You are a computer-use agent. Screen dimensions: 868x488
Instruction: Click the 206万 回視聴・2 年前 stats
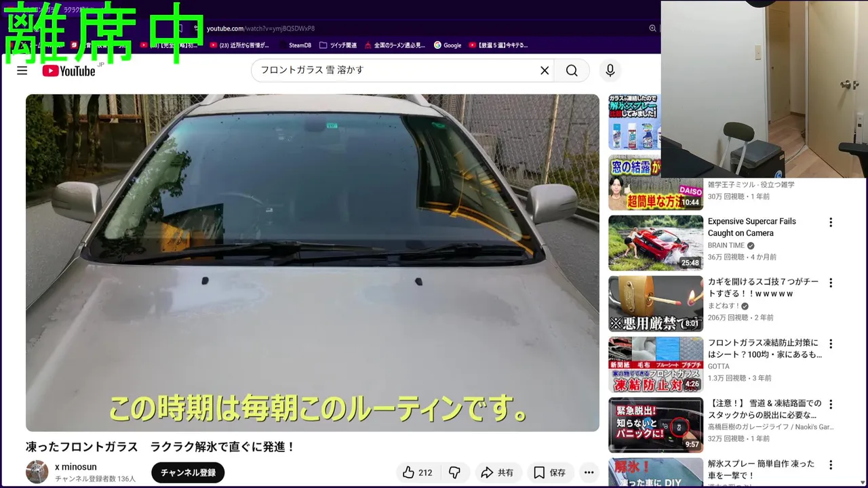[741, 317]
